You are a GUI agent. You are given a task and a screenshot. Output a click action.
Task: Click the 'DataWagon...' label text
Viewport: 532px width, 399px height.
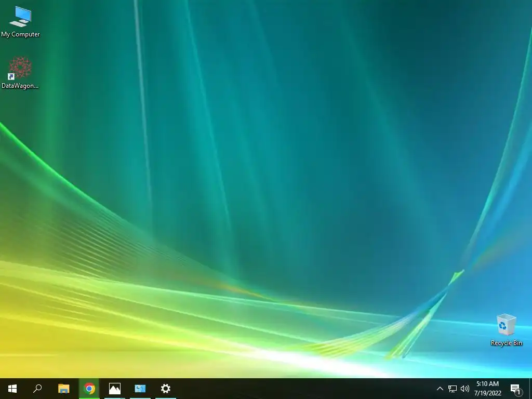pyautogui.click(x=20, y=86)
